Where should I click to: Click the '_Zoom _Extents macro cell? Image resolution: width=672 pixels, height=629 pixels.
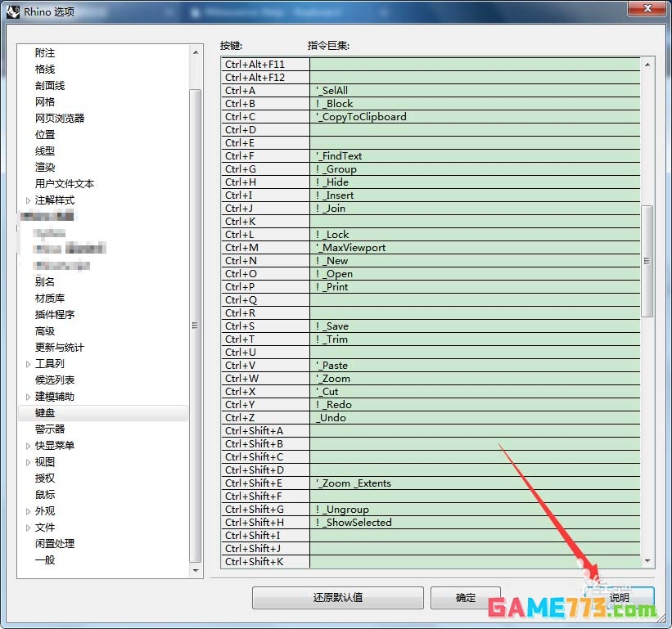475,483
